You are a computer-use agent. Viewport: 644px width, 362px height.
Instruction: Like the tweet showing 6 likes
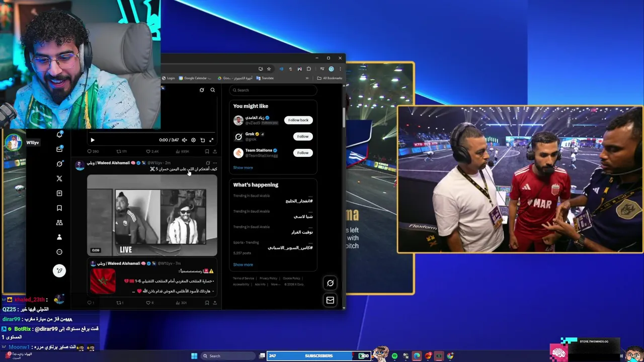(x=150, y=303)
